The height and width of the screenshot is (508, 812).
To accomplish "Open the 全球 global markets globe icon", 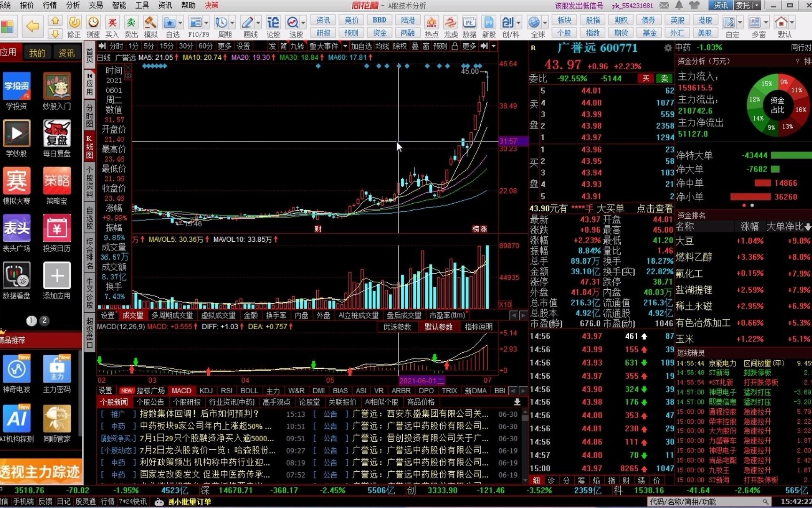I will point(534,23).
